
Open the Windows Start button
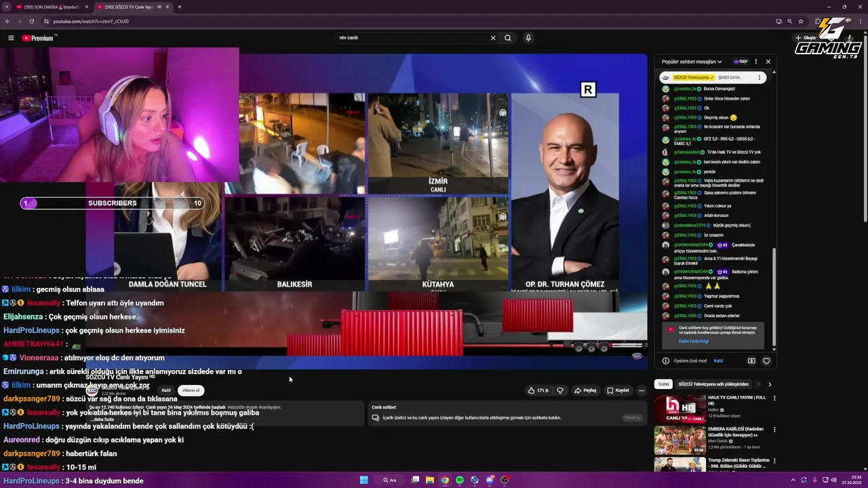pos(363,480)
